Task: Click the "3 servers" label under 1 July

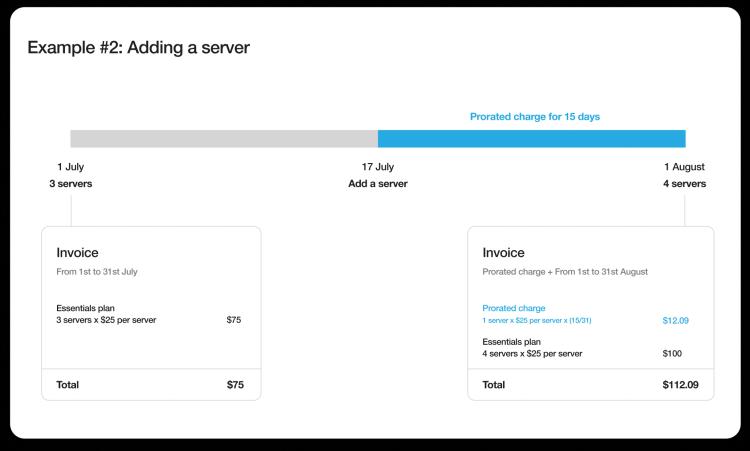Action: [x=71, y=184]
